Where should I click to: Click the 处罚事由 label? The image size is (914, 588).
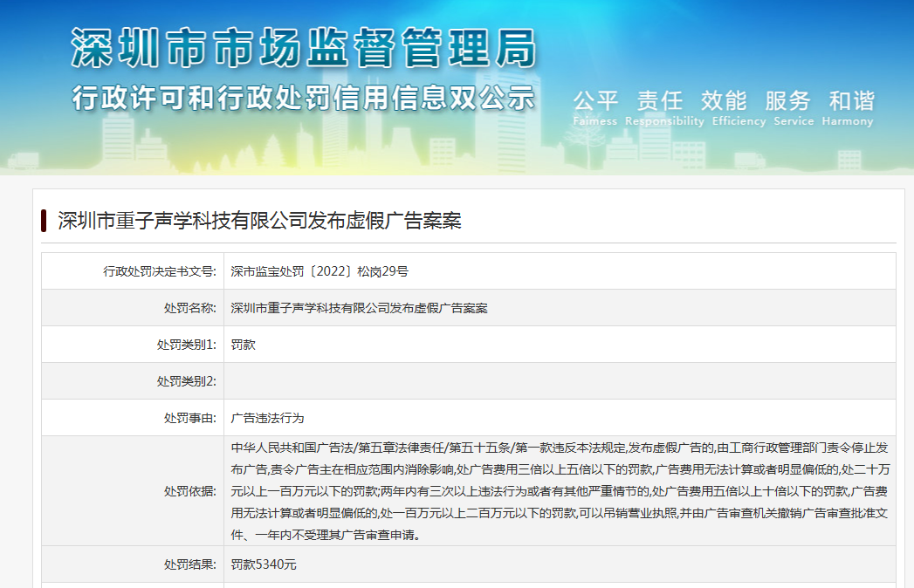coord(190,419)
